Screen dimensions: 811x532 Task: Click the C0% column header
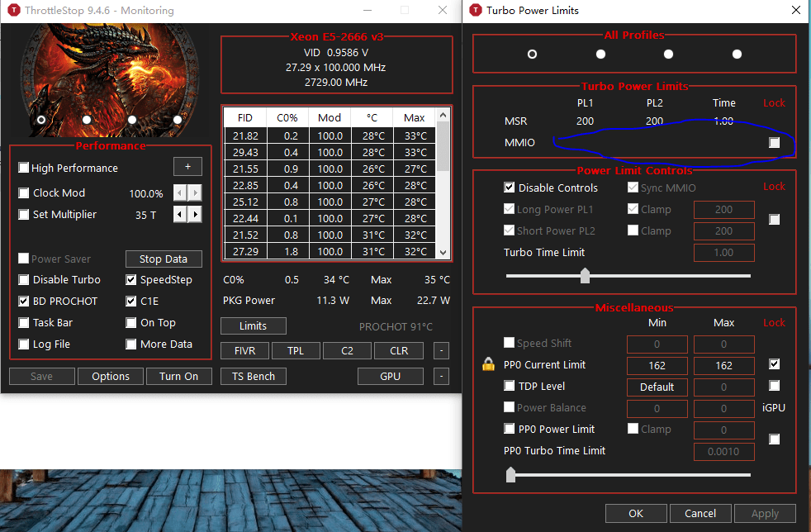tap(287, 117)
